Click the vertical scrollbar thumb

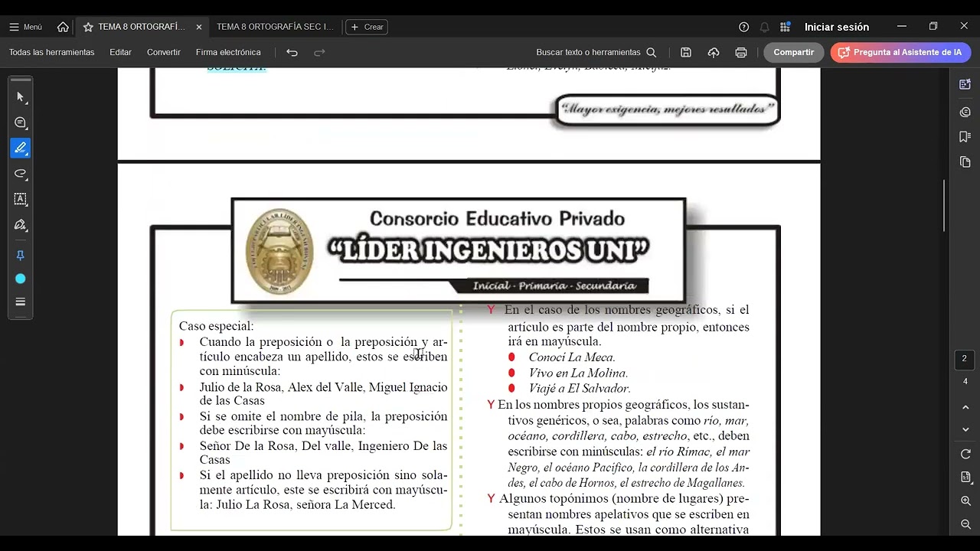pyautogui.click(x=944, y=205)
